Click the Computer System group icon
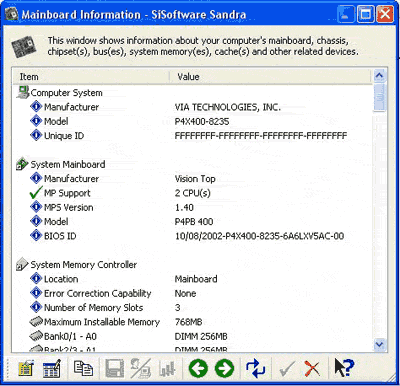 23,92
